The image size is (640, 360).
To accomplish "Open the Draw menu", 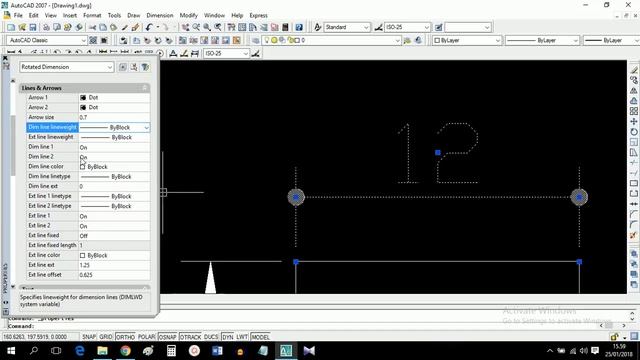I will tap(133, 16).
